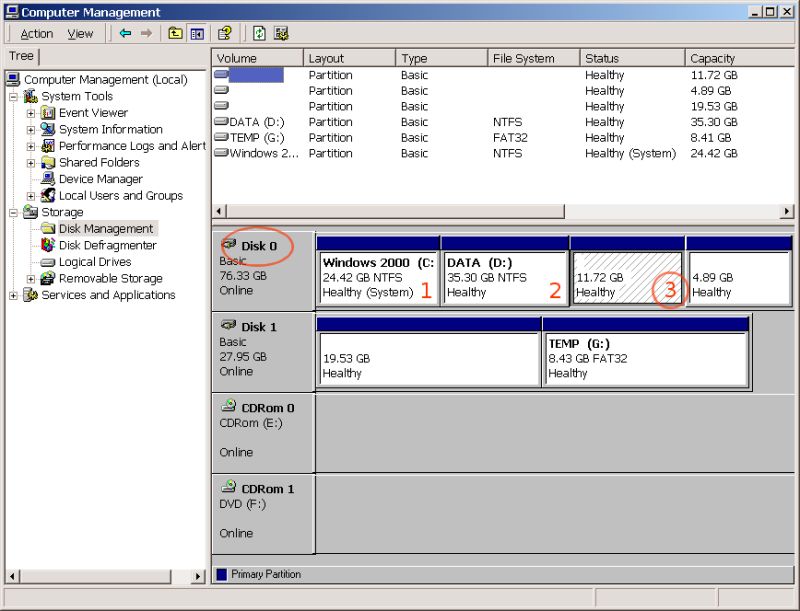
Task: Open the View menu
Action: [80, 33]
